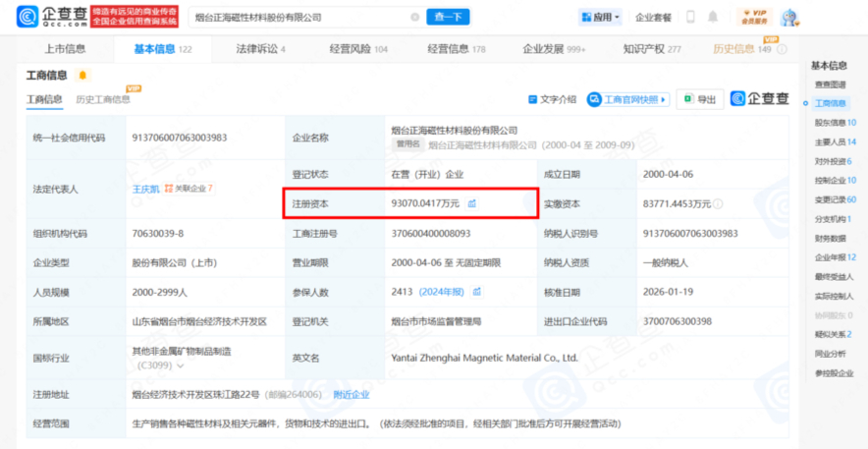The width and height of the screenshot is (868, 449).
Task: Open the 历史工商信息 sub-tab
Action: pyautogui.click(x=103, y=99)
